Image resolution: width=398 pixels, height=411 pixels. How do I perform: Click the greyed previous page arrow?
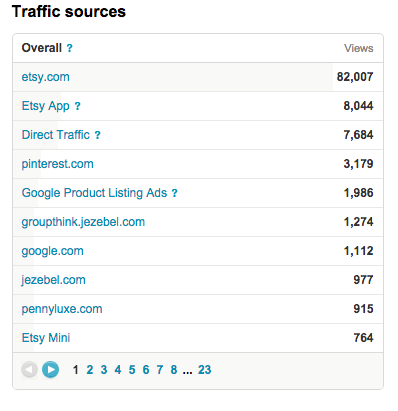29,370
